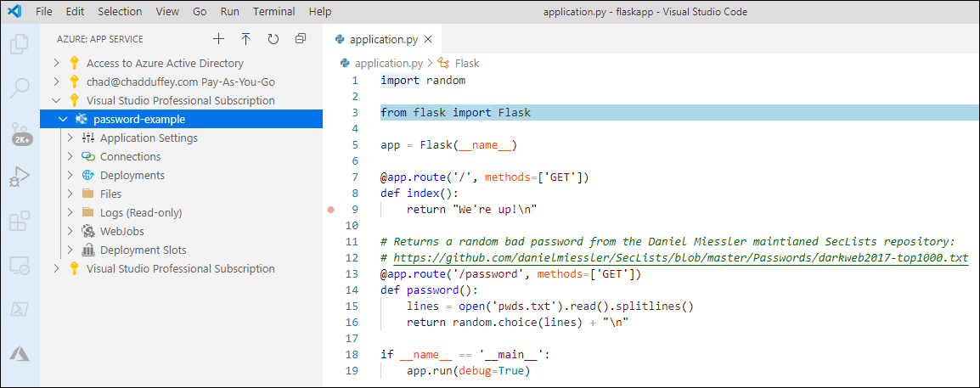Click on 'import random' code line
The image size is (980, 388).
pos(423,81)
